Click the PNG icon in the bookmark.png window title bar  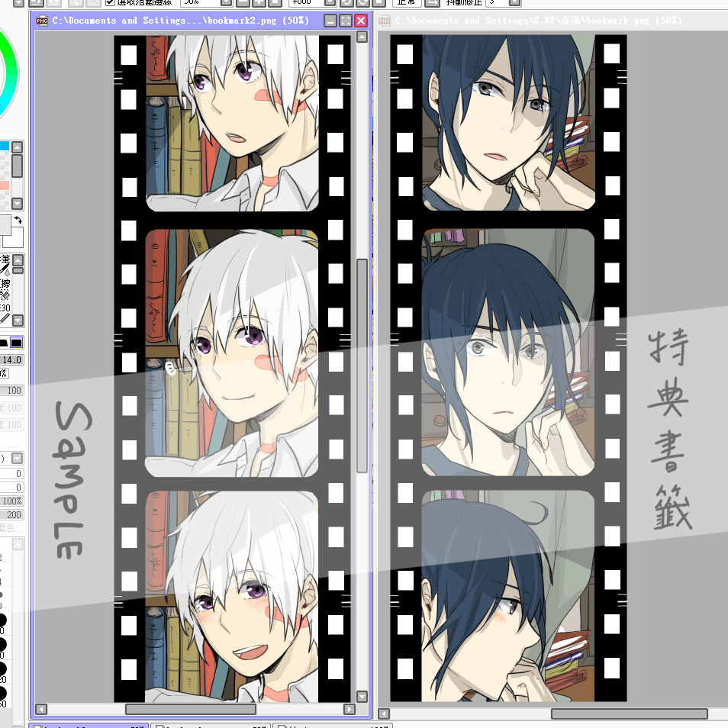[385, 21]
